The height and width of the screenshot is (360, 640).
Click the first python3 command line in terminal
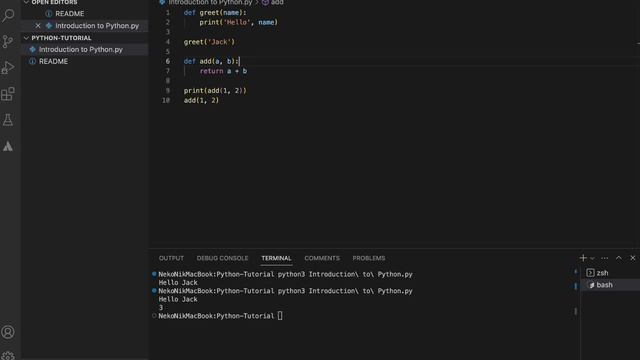[285, 274]
